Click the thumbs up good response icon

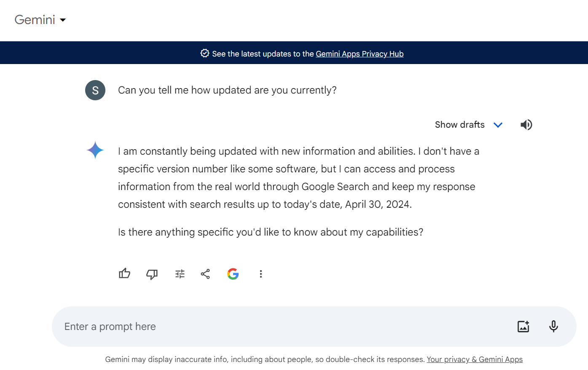click(x=124, y=274)
